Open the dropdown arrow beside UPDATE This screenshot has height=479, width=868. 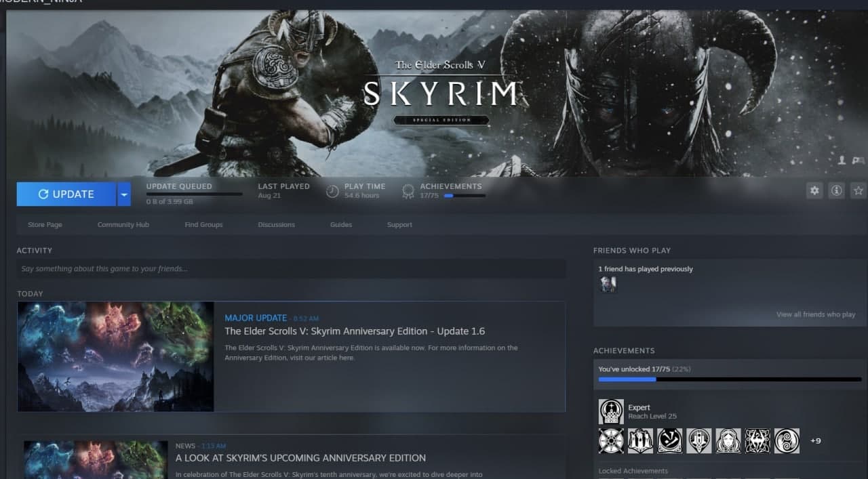123,194
